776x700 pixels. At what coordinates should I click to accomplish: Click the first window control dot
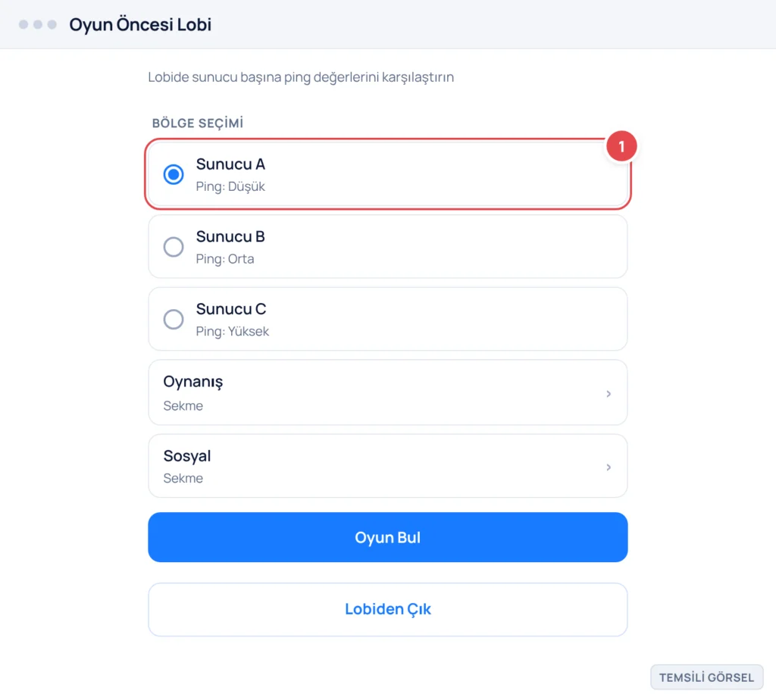23,24
